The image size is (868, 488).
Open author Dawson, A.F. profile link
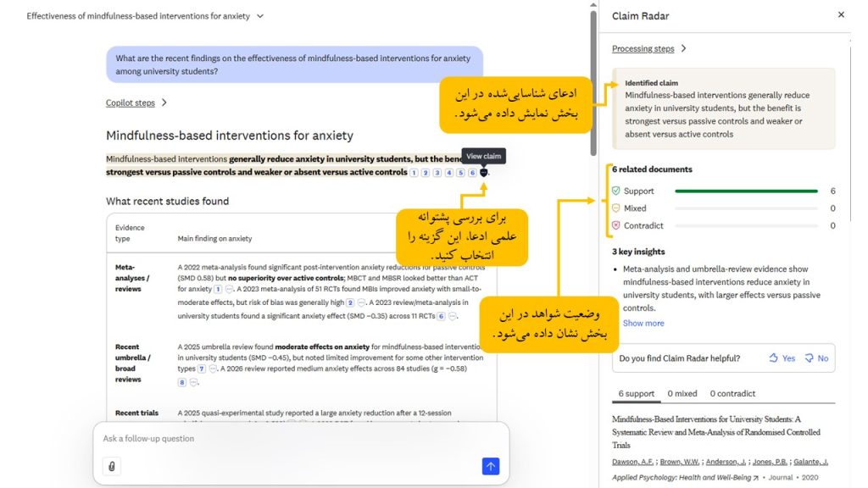coord(632,462)
